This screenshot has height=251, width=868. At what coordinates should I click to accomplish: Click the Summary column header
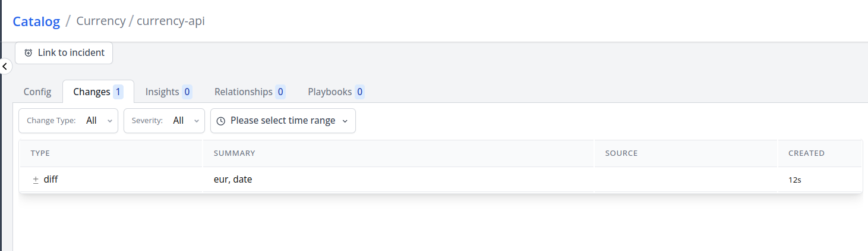234,153
